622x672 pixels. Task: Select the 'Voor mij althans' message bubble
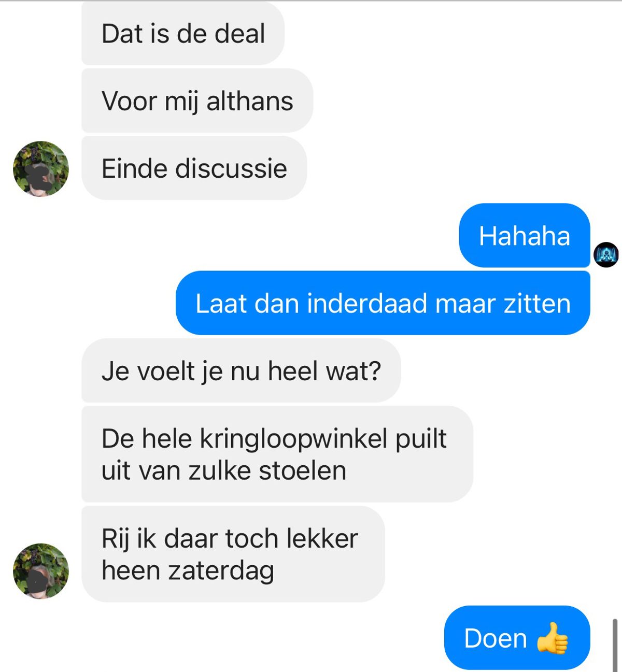pyautogui.click(x=197, y=101)
